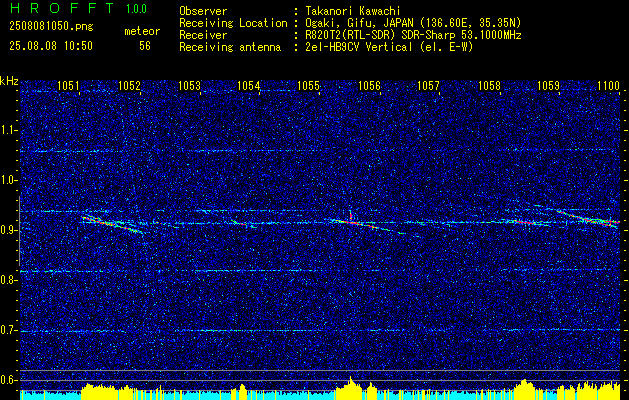Image resolution: width=629 pixels, height=400 pixels.
Task: Click the 0.8 kHz axis label
Action: pyautogui.click(x=8, y=280)
